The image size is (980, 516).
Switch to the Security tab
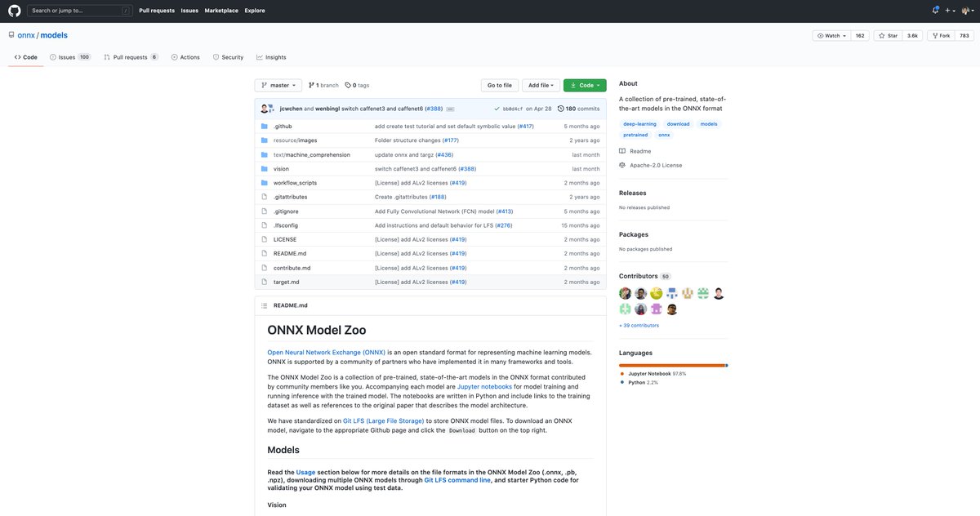pyautogui.click(x=228, y=57)
